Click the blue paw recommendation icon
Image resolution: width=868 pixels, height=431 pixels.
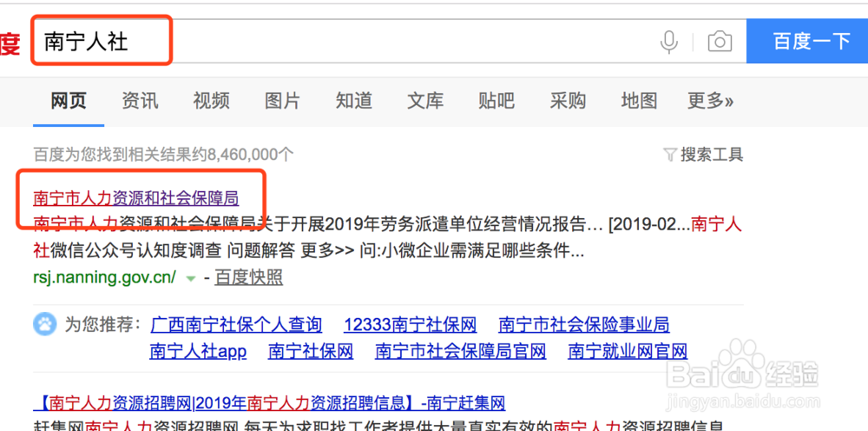pyautogui.click(x=44, y=324)
